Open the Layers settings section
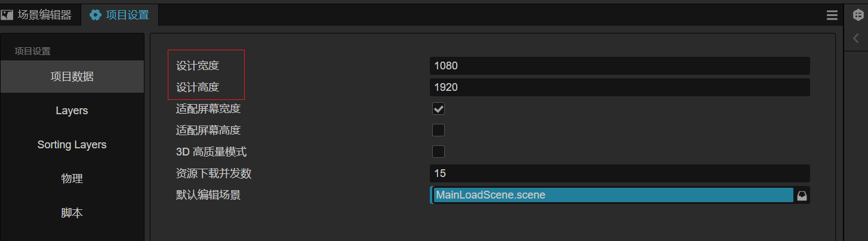 pyautogui.click(x=72, y=111)
